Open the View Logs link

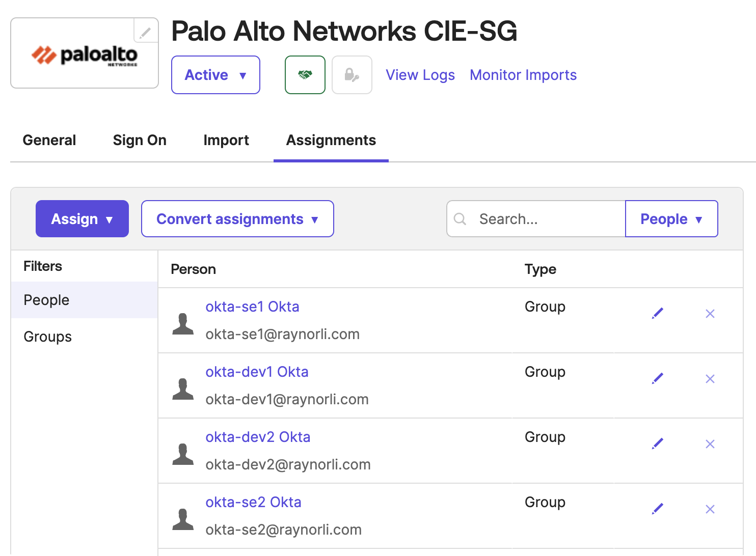pos(420,75)
